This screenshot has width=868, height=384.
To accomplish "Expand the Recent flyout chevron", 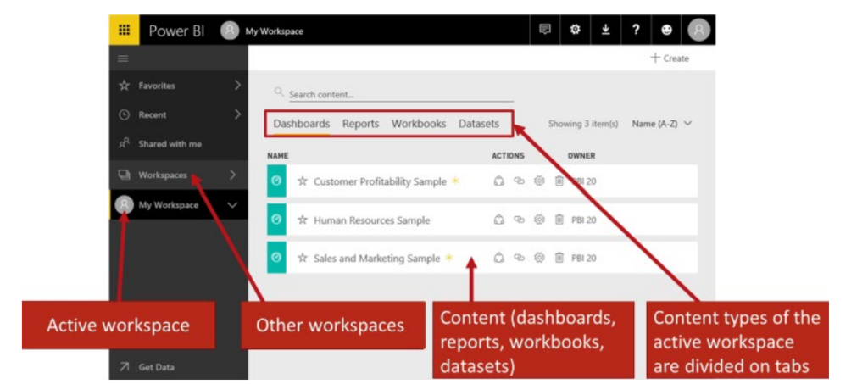I will pos(238,114).
